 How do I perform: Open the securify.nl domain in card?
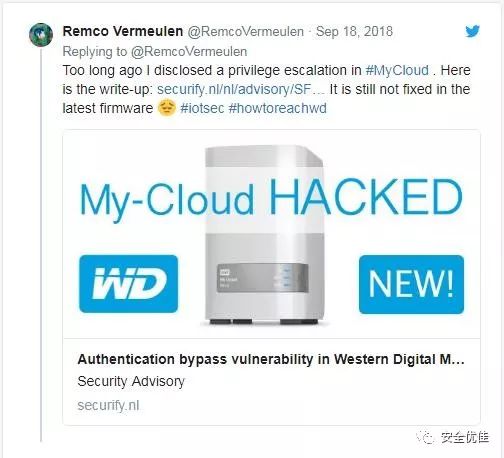click(108, 405)
